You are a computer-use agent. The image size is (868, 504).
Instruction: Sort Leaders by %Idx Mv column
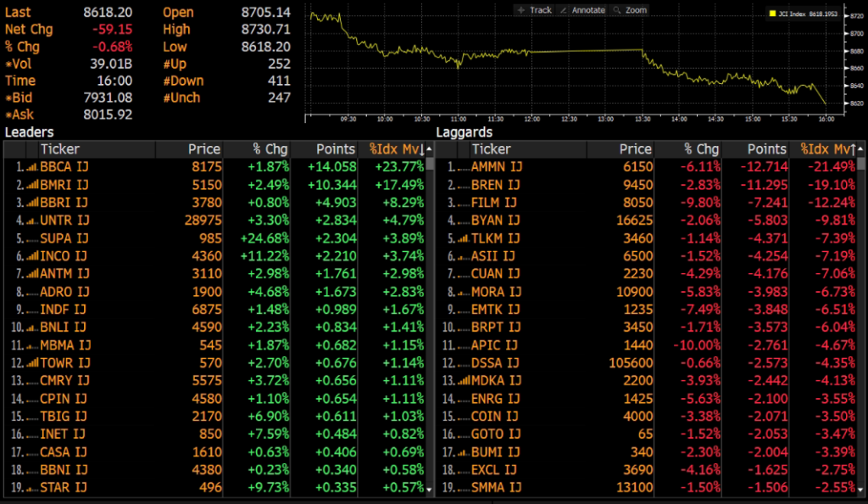pyautogui.click(x=394, y=149)
